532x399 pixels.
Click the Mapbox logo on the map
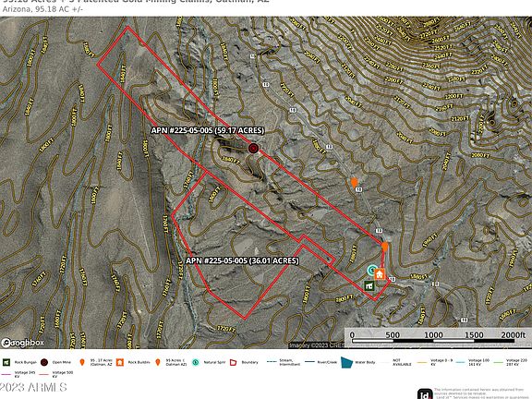[23, 343]
